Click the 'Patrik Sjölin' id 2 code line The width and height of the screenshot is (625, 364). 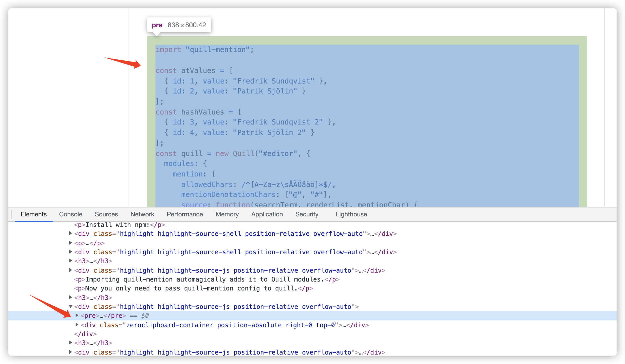click(235, 91)
